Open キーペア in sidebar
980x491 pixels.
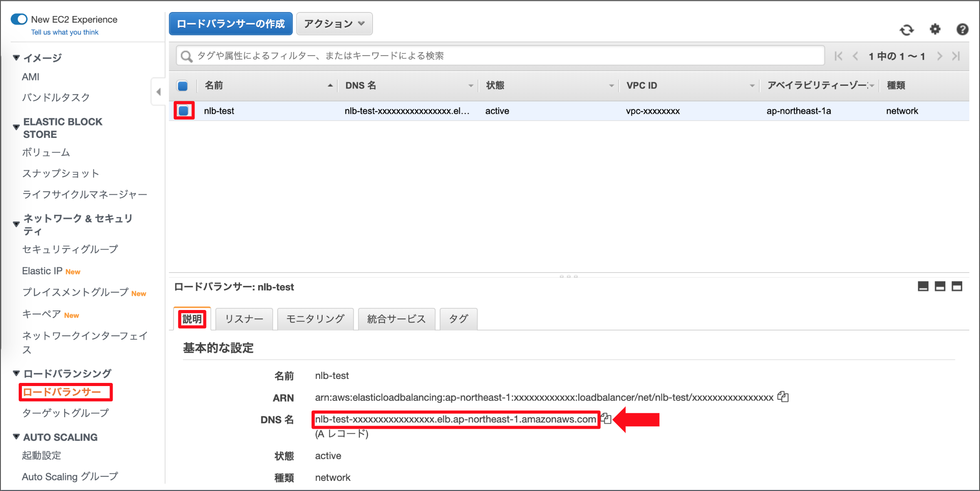pos(41,314)
